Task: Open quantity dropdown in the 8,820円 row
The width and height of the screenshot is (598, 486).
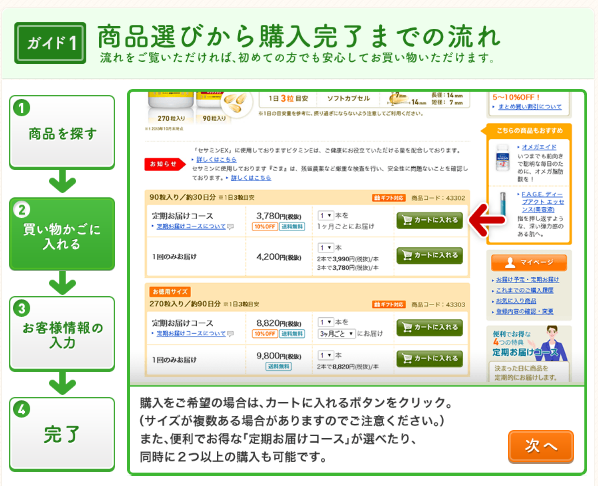Action: point(326,322)
